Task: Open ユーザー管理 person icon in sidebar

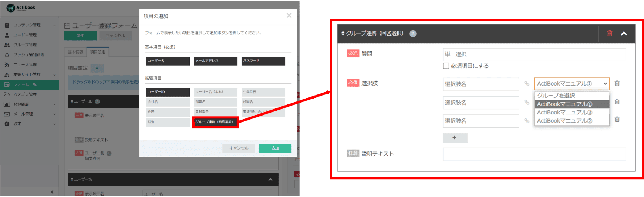Action: [x=7, y=35]
